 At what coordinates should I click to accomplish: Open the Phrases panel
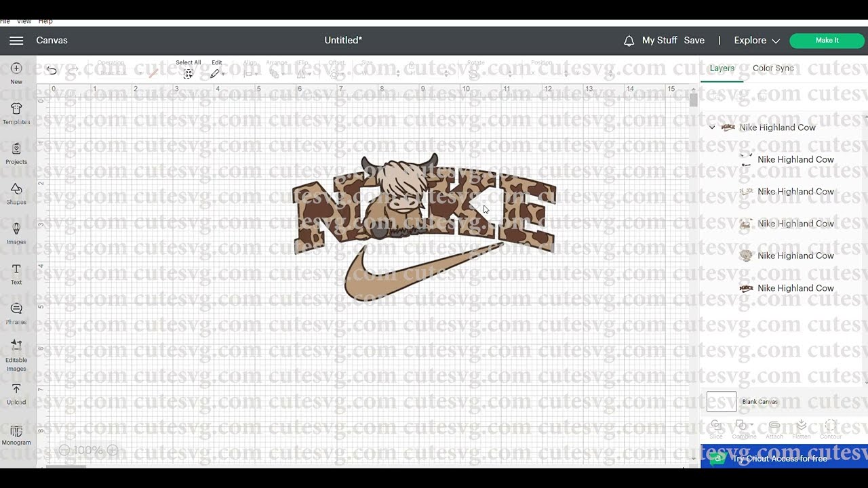[16, 314]
